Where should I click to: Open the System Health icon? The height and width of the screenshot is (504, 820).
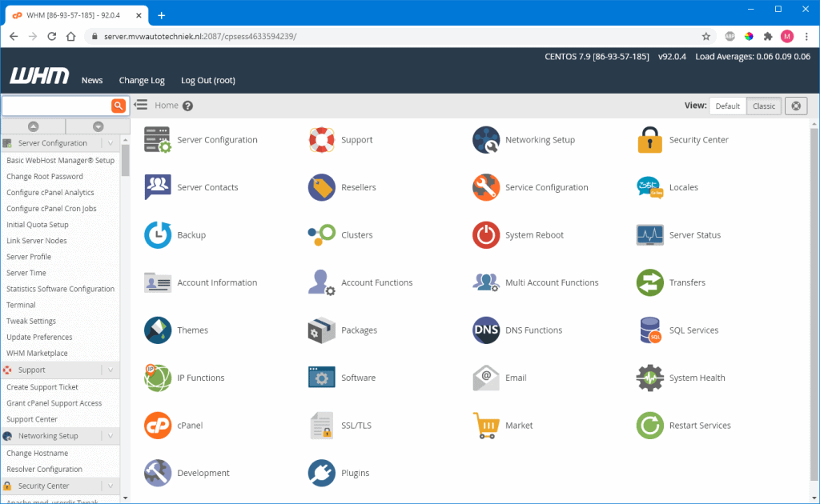(x=650, y=378)
